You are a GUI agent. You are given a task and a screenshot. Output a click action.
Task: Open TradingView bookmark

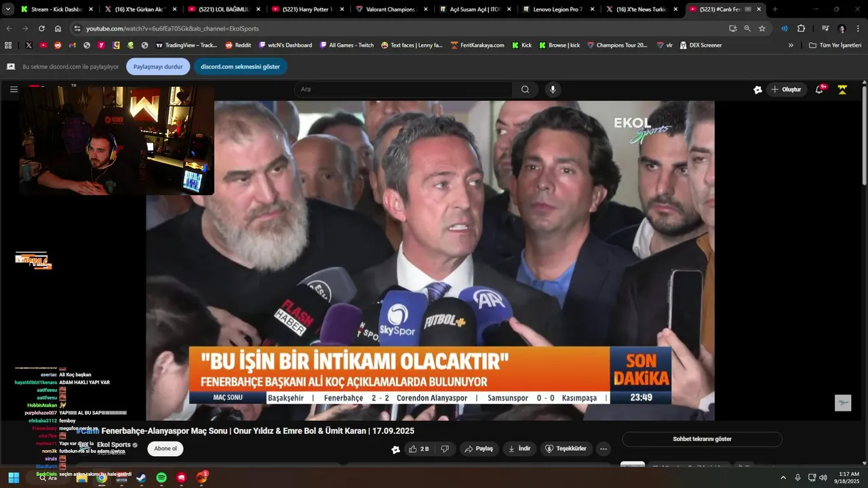[x=186, y=45]
